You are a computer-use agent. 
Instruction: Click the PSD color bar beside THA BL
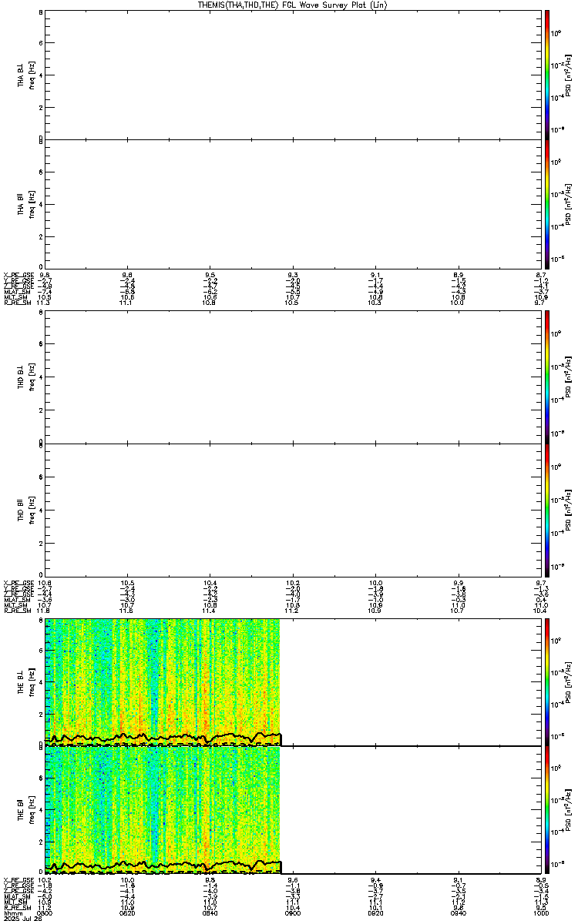[546, 75]
